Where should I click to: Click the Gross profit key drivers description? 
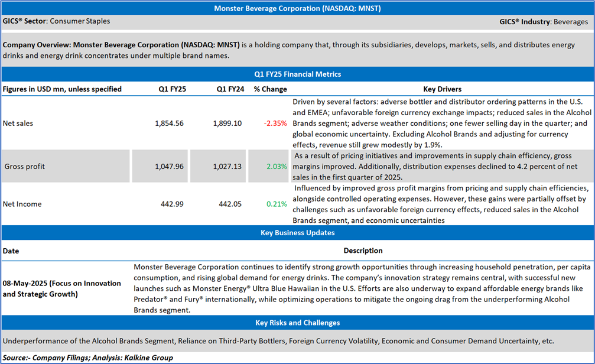(435, 167)
